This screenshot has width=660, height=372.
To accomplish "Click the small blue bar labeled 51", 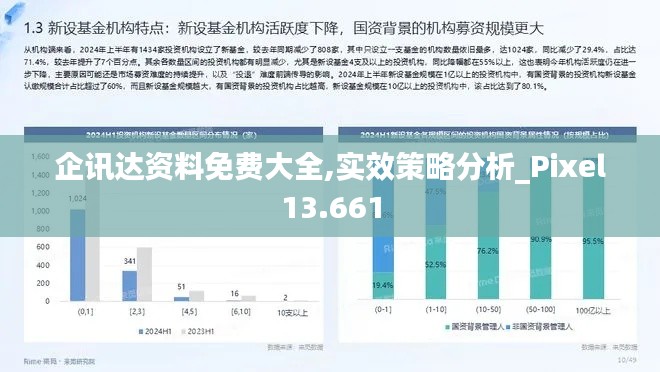I will pos(181,299).
